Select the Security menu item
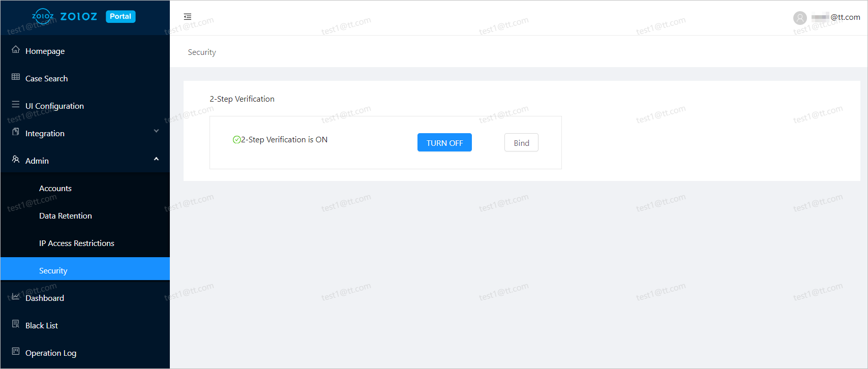Image resolution: width=868 pixels, height=369 pixels. coord(85,269)
